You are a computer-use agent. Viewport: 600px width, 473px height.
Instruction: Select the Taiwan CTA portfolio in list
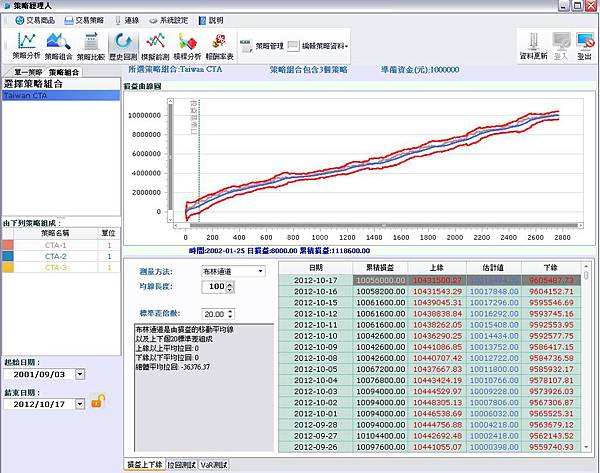click(61, 95)
